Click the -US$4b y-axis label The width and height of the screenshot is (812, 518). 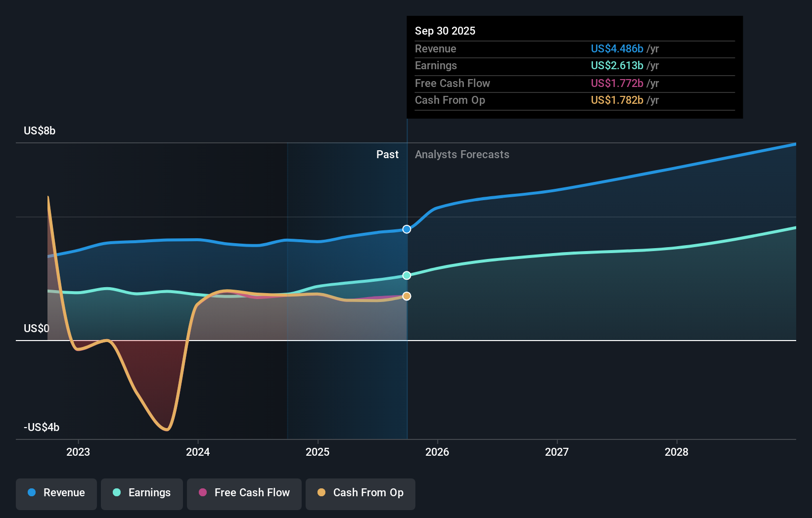[x=42, y=427]
